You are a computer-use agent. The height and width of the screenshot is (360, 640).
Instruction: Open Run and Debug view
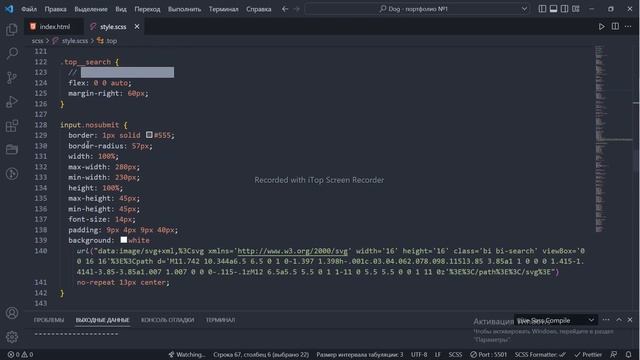pyautogui.click(x=12, y=102)
